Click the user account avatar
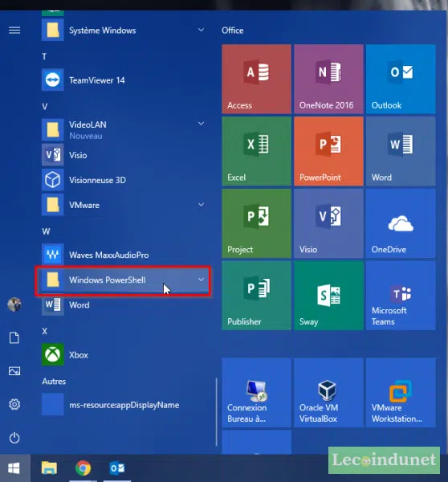 (x=14, y=304)
